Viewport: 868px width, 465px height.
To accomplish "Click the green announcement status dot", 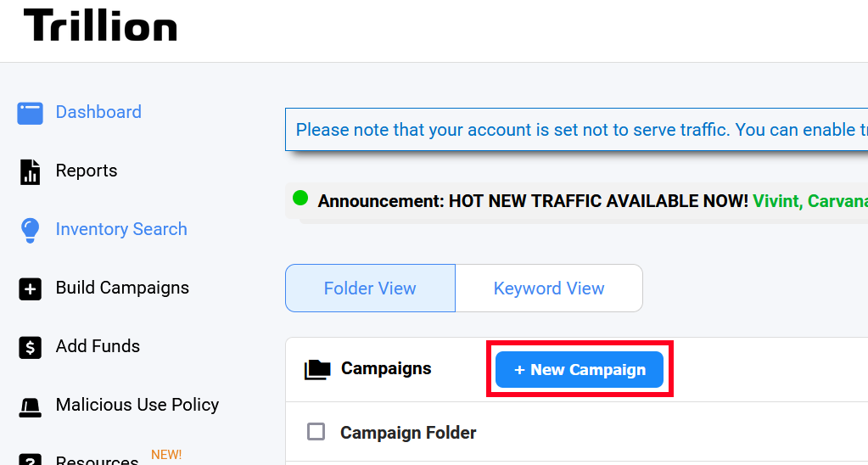I will tap(300, 198).
